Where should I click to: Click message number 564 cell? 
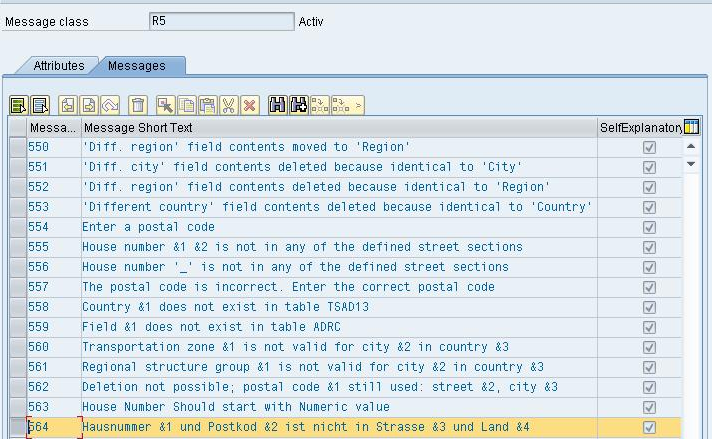[x=54, y=427]
